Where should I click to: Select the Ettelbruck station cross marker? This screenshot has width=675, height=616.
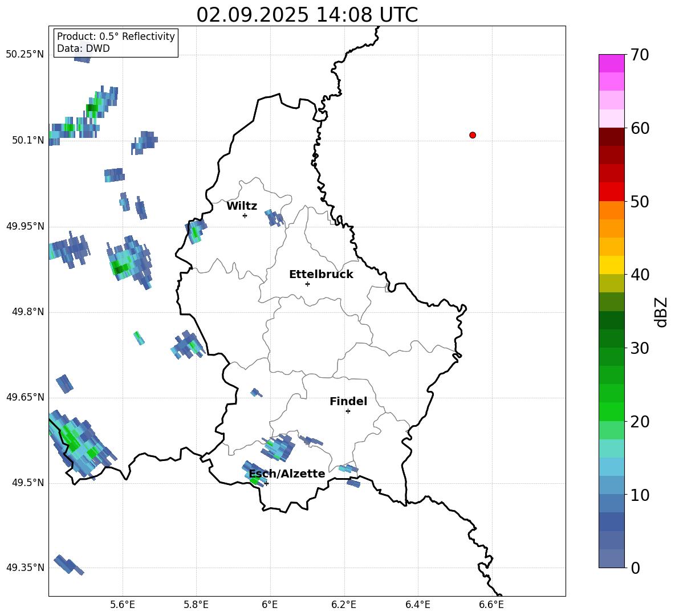tap(307, 284)
